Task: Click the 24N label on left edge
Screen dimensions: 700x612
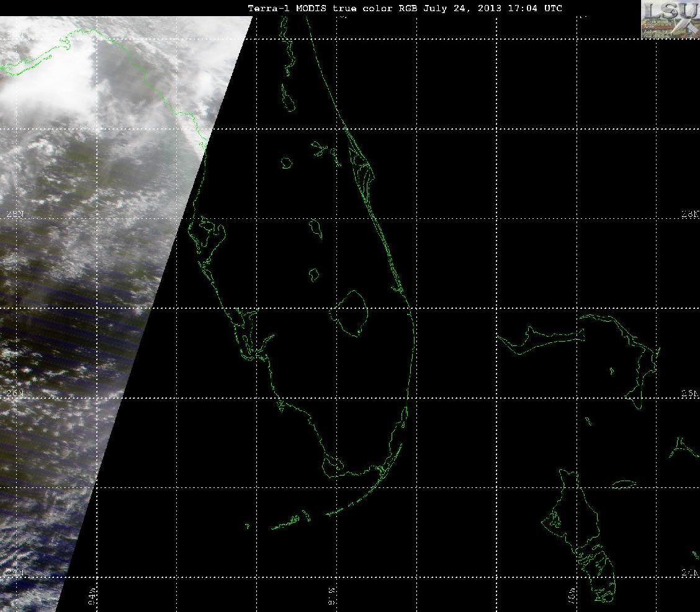Action: click(15, 573)
